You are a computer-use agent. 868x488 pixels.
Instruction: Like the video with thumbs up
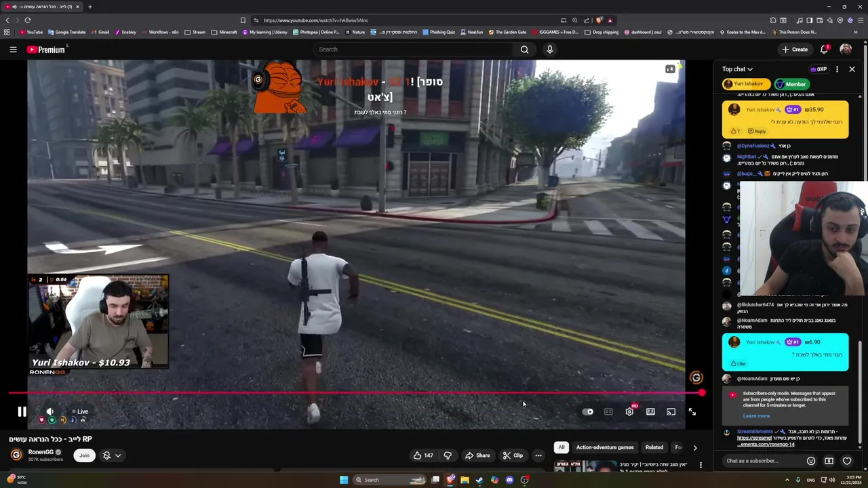click(423, 455)
